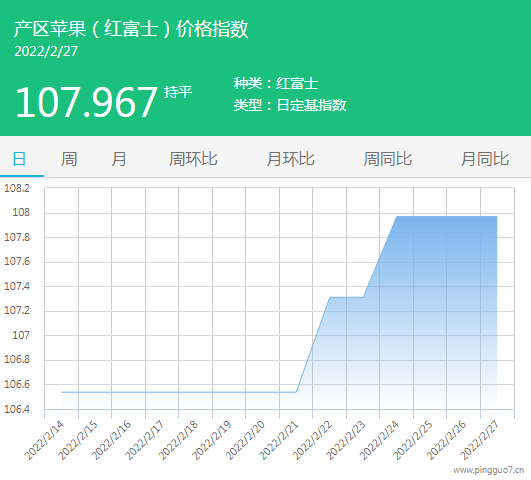Screen dimensions: 531x480
Task: Click the 2022/2/27 date under title
Action: pyautogui.click(x=46, y=51)
